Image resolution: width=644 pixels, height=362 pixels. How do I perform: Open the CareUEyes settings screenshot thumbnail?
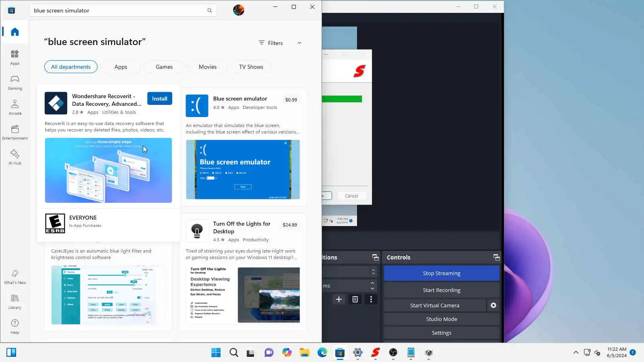pyautogui.click(x=108, y=295)
